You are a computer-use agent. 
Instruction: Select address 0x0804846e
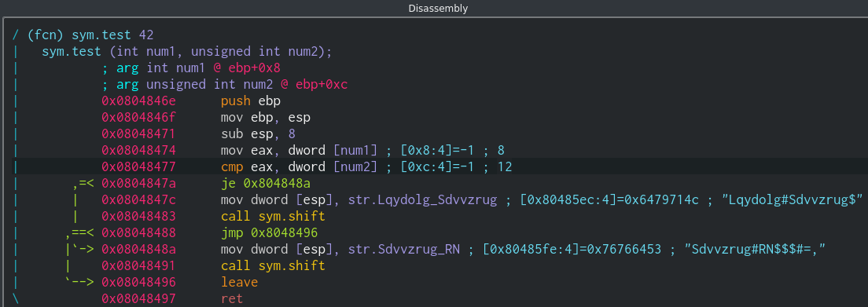(138, 101)
